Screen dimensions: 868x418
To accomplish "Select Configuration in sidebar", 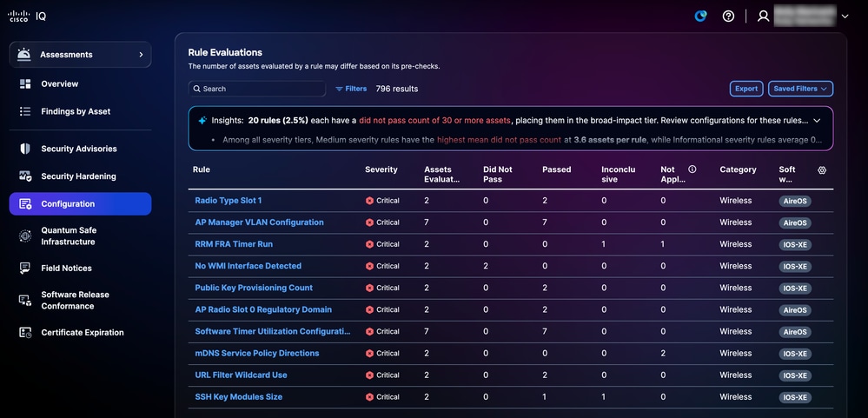I will tap(80, 203).
